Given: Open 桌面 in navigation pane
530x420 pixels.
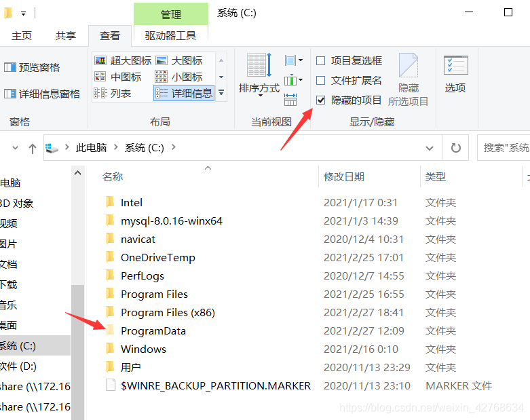Looking at the screenshot, I should [8, 325].
